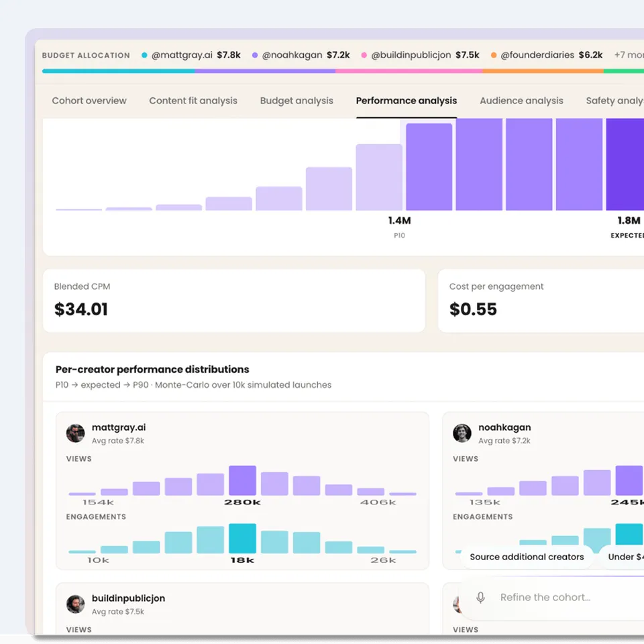The height and width of the screenshot is (644, 644).
Task: Switch to Content fit analysis tab
Action: click(193, 101)
